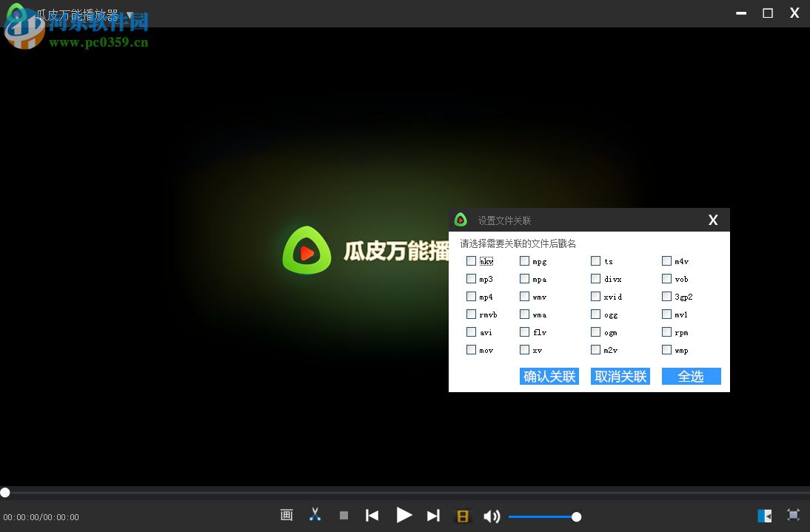This screenshot has width=810, height=532.
Task: Check the wmp format checkbox
Action: [666, 350]
